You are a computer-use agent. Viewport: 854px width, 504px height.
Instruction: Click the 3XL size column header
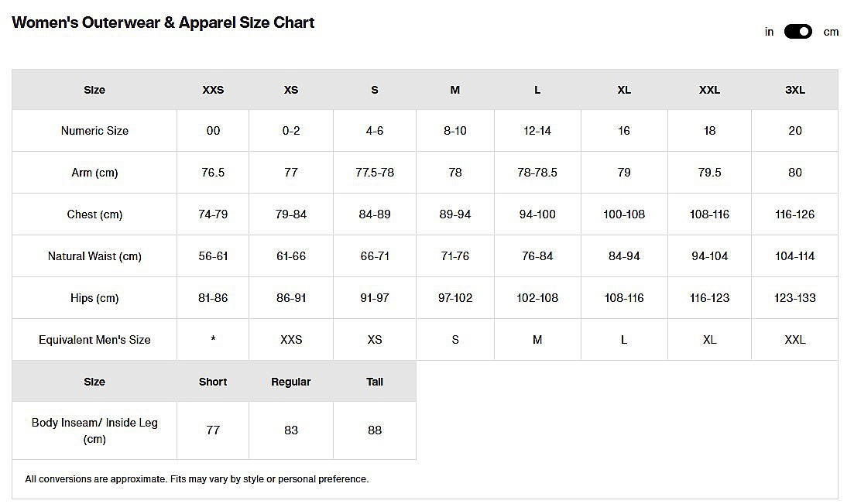(x=795, y=90)
